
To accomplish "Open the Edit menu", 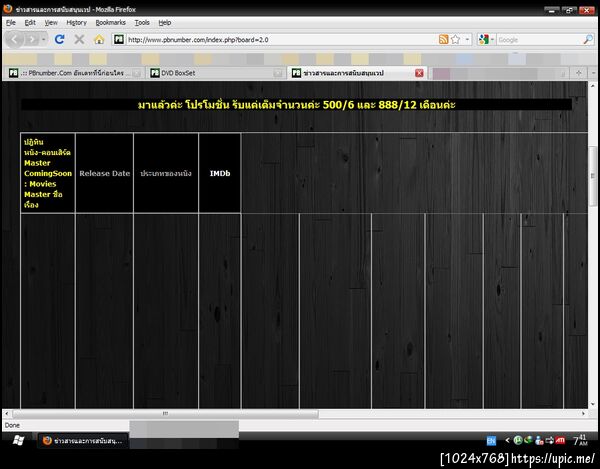I will [30, 23].
